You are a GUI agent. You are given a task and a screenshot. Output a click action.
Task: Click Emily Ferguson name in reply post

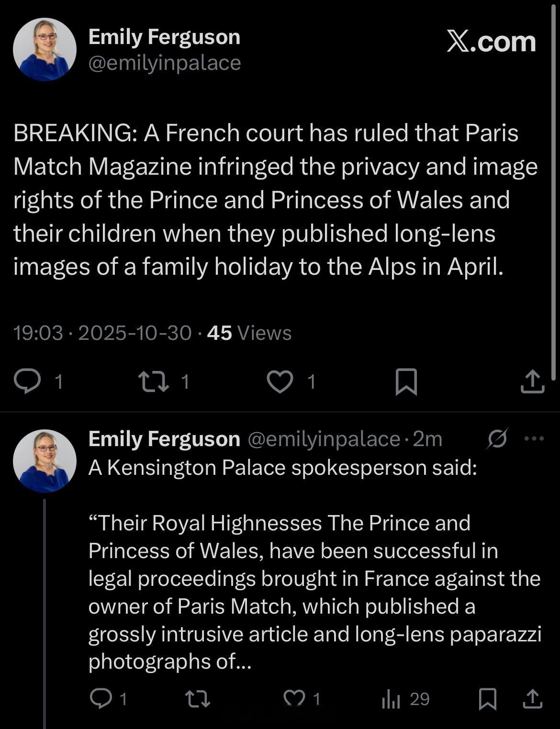[x=164, y=439]
